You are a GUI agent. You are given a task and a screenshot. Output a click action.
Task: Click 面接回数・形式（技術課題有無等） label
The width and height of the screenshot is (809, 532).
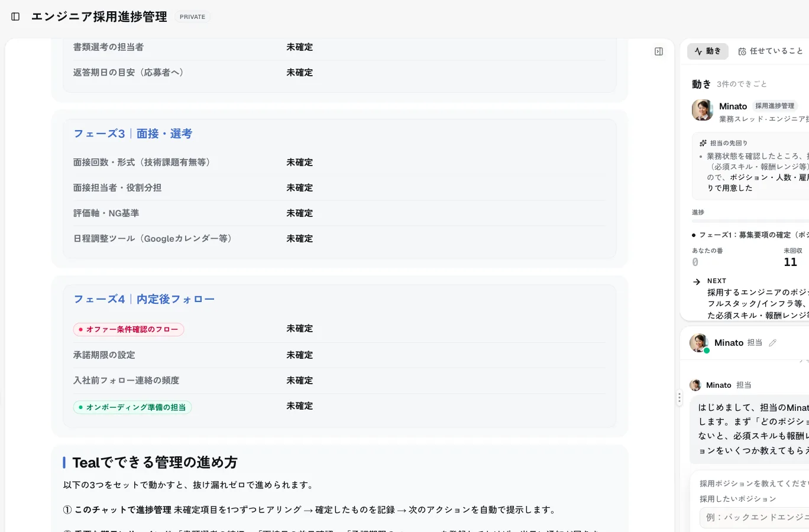[x=144, y=162]
